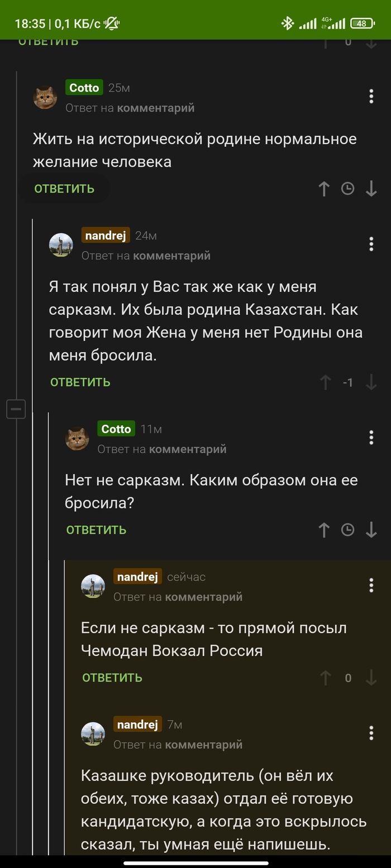Click the clock icon on Cotto's first comment
Screen dimensions: 391x868
point(347,189)
